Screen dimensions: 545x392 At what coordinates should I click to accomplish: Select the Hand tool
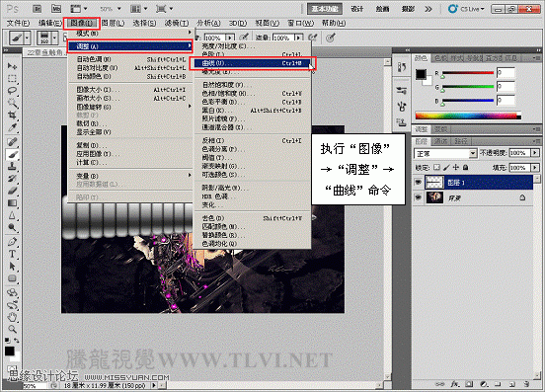coord(12,317)
